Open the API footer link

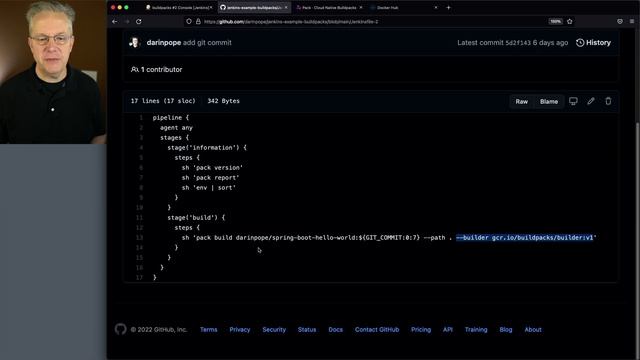[448, 329]
